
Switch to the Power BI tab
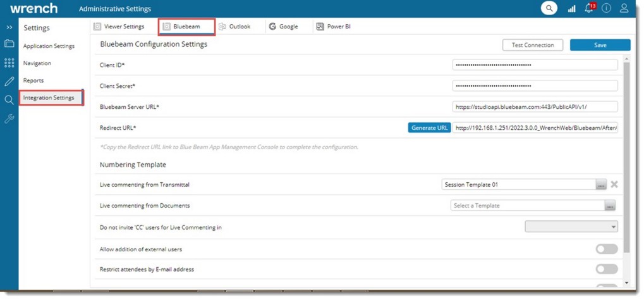pos(333,27)
